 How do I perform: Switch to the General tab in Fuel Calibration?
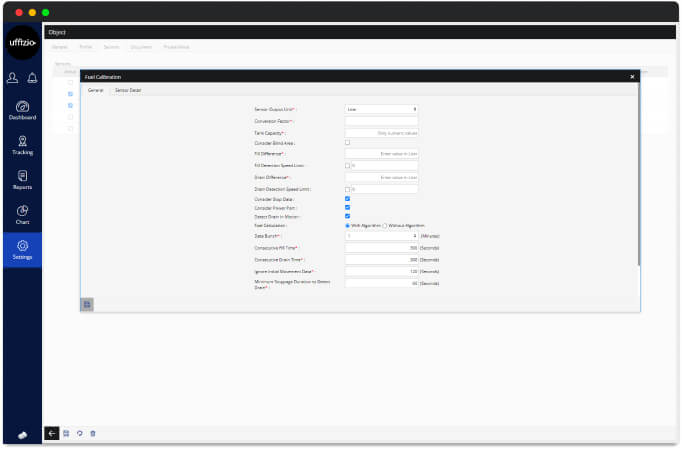tap(96, 90)
